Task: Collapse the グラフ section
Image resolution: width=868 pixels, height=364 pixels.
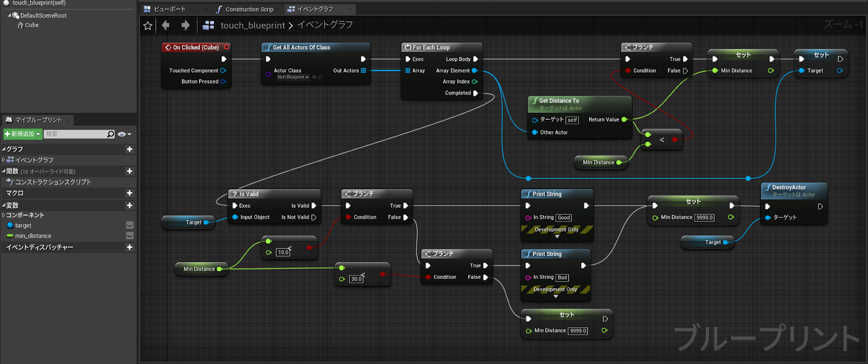Action: click(x=4, y=149)
